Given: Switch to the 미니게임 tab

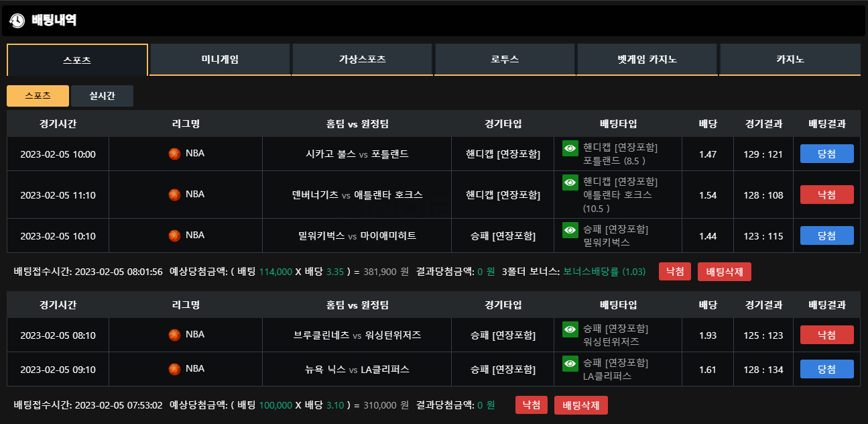Looking at the screenshot, I should (x=220, y=60).
